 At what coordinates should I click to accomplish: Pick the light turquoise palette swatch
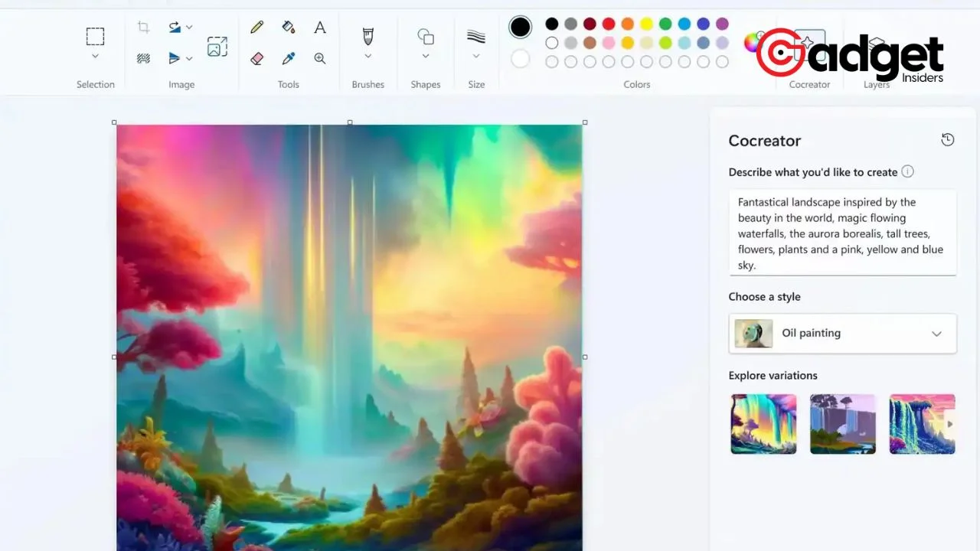[684, 43]
